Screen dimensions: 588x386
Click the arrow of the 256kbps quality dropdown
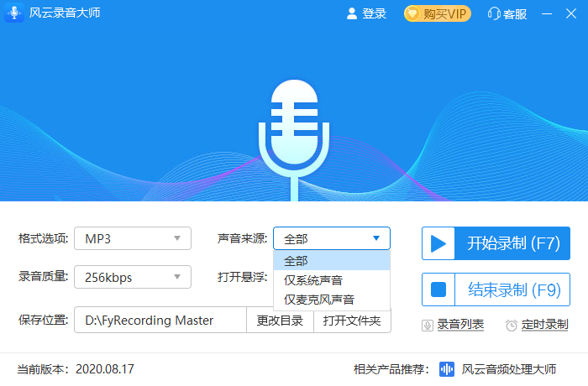click(177, 277)
